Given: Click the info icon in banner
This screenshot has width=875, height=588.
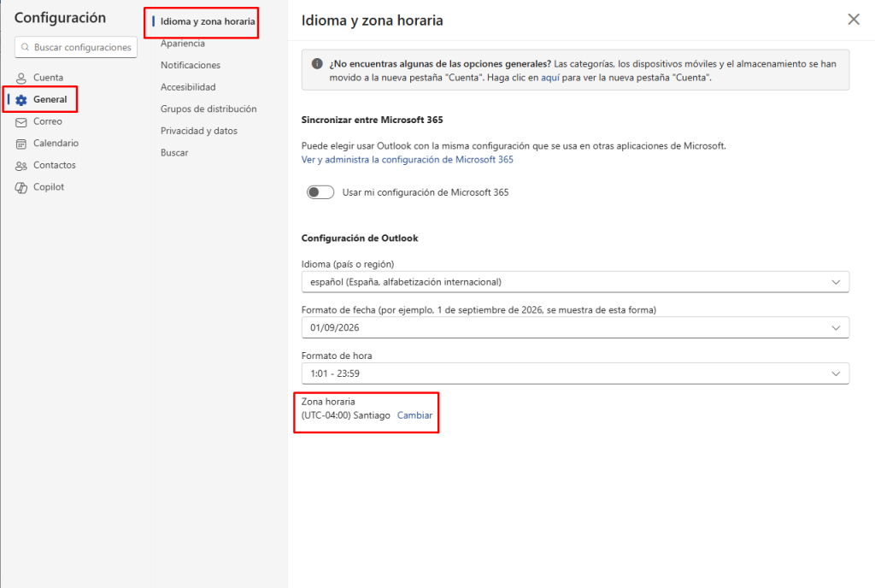Looking at the screenshot, I should coord(317,64).
